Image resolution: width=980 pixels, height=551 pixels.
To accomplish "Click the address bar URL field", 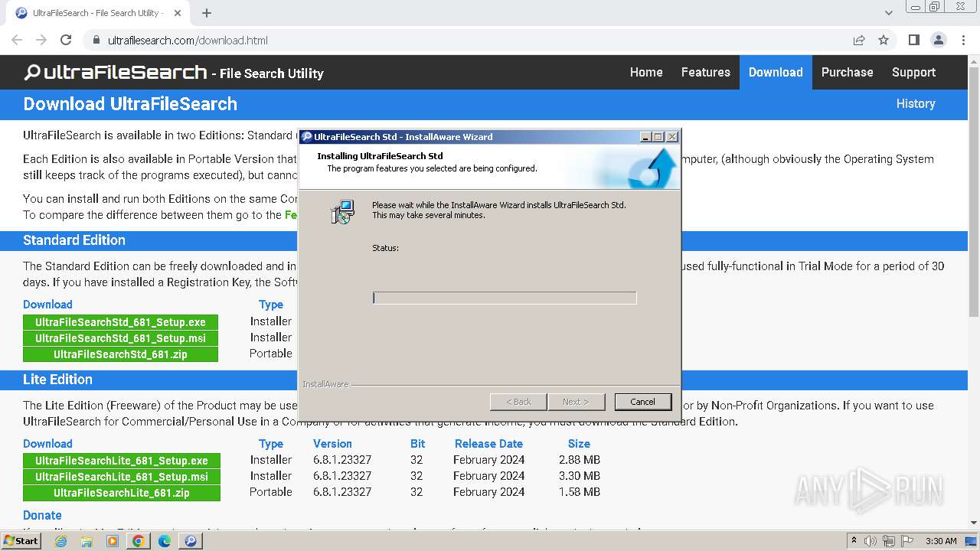I will (x=475, y=40).
